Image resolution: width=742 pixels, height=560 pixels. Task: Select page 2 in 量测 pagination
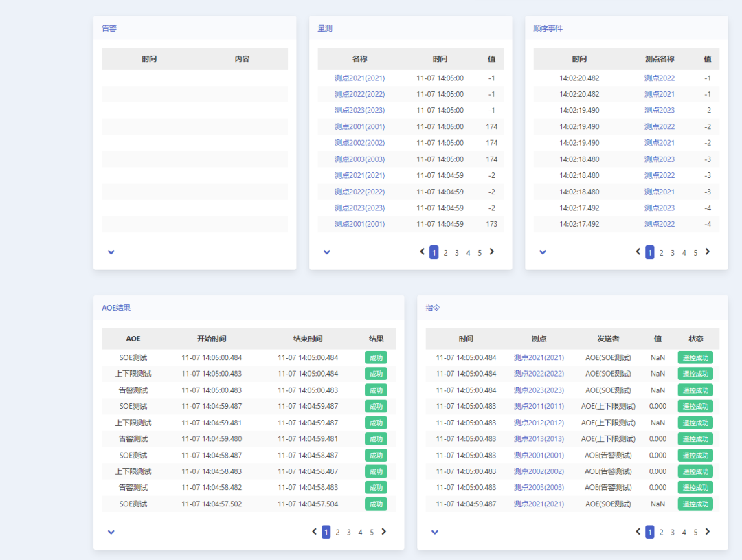[x=445, y=253]
